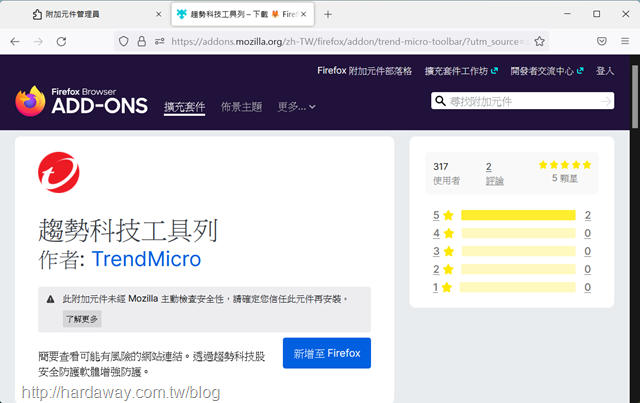
Task: Click the count 2 beside 5-star bar
Action: coord(587,215)
